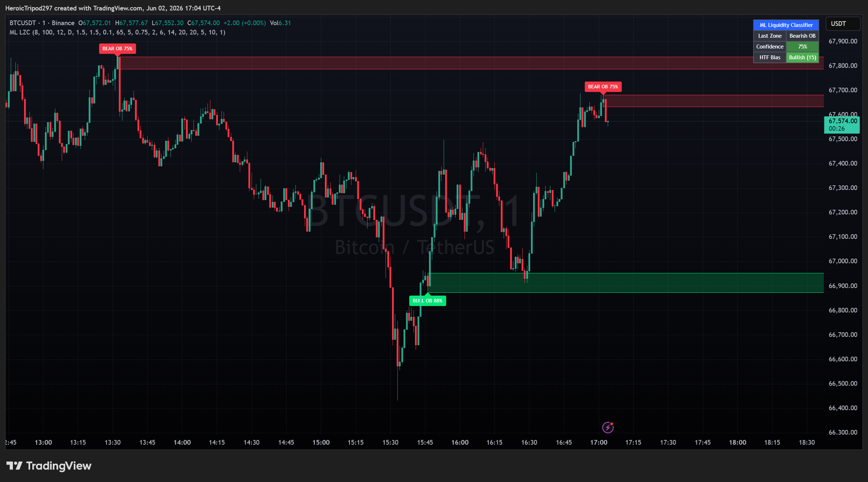Select the BEAR OB 75% label near 13:30
Screen dimensions: 868x482
117,48
